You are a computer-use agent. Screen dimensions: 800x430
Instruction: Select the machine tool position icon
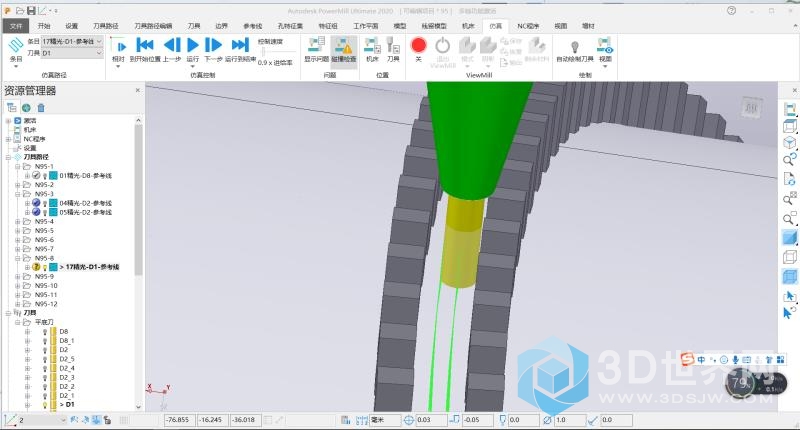click(372, 50)
